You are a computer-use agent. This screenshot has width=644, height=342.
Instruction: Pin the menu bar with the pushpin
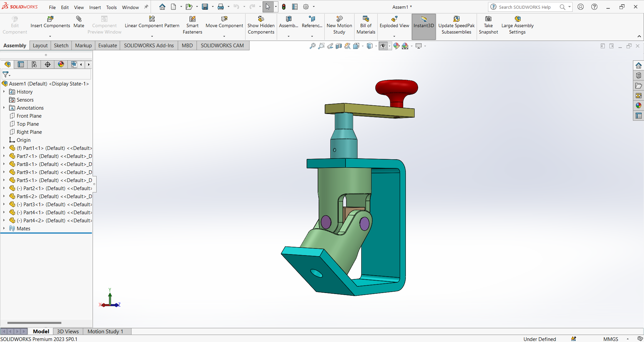146,7
